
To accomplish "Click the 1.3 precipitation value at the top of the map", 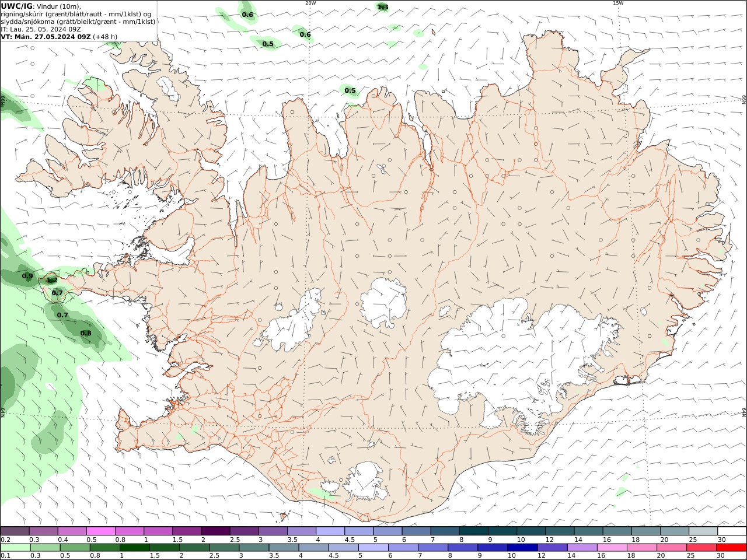I will [x=383, y=7].
